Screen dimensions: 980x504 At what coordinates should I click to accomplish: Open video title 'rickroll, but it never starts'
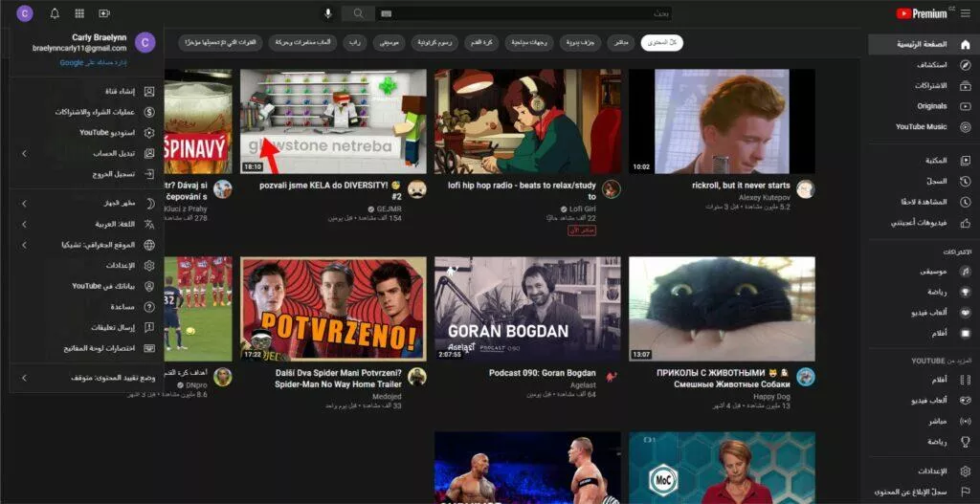coord(741,186)
